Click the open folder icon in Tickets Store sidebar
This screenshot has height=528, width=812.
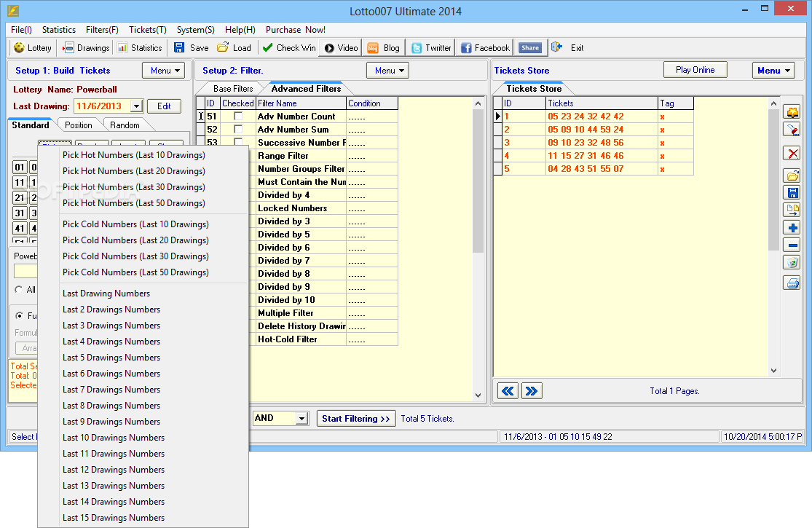point(792,176)
